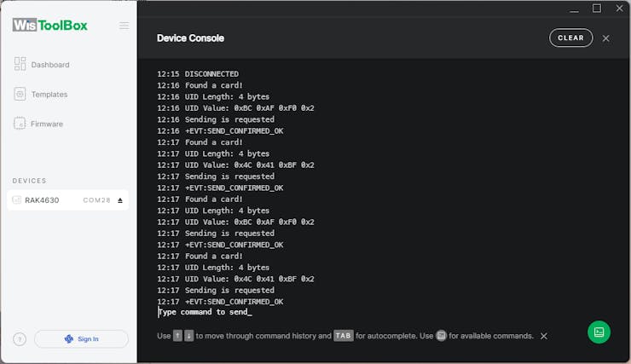Minimize the WisToolBox window

tap(574, 9)
